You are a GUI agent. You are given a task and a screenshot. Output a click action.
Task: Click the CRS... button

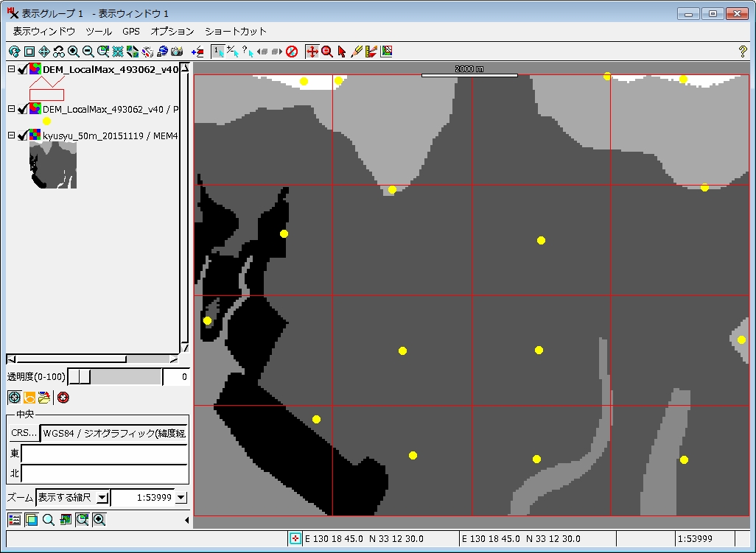pos(24,433)
